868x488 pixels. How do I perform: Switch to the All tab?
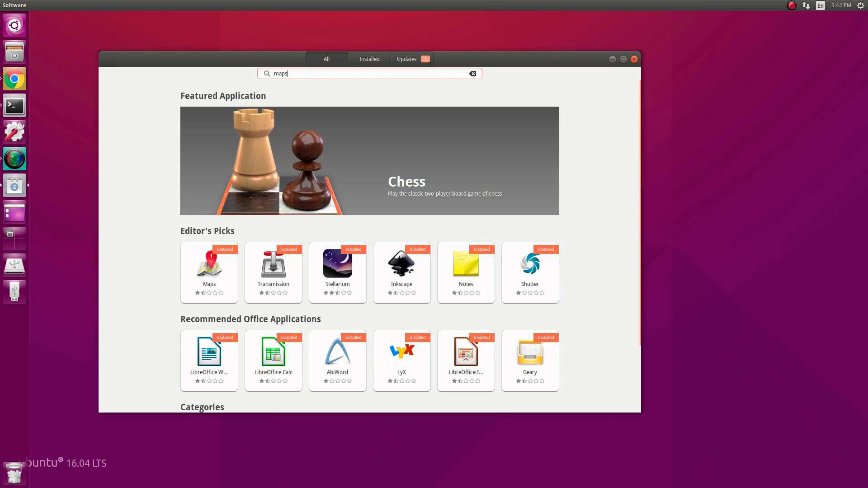326,59
